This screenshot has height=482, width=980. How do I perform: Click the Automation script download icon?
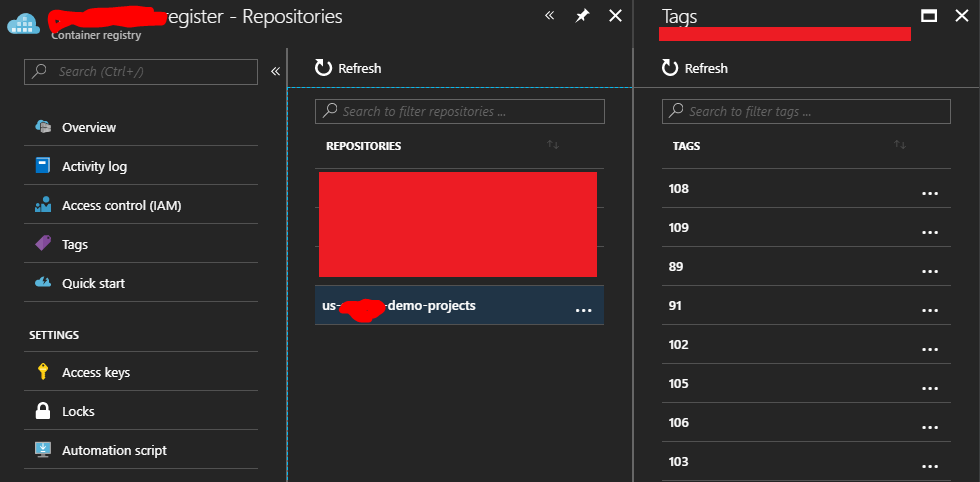click(43, 449)
